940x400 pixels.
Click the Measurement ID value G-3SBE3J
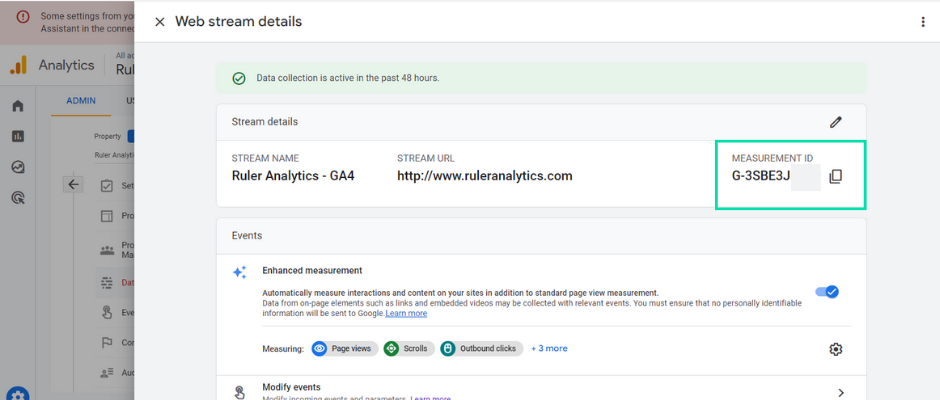point(761,176)
